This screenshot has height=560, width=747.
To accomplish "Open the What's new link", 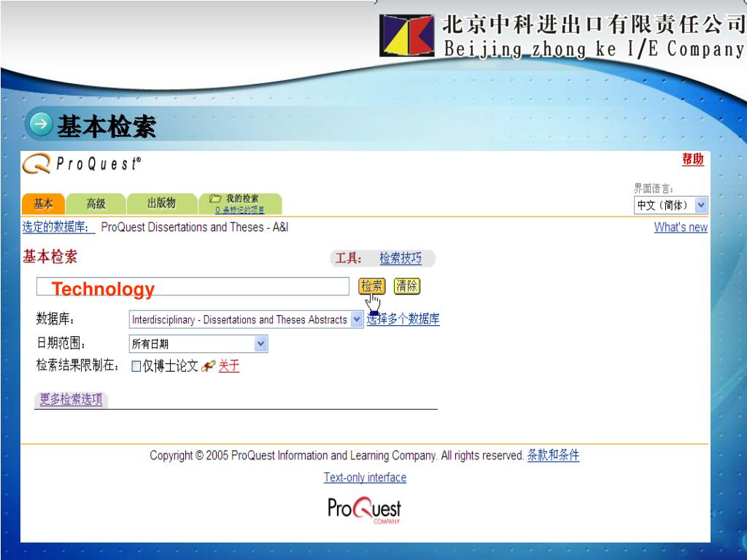I will pos(681,227).
